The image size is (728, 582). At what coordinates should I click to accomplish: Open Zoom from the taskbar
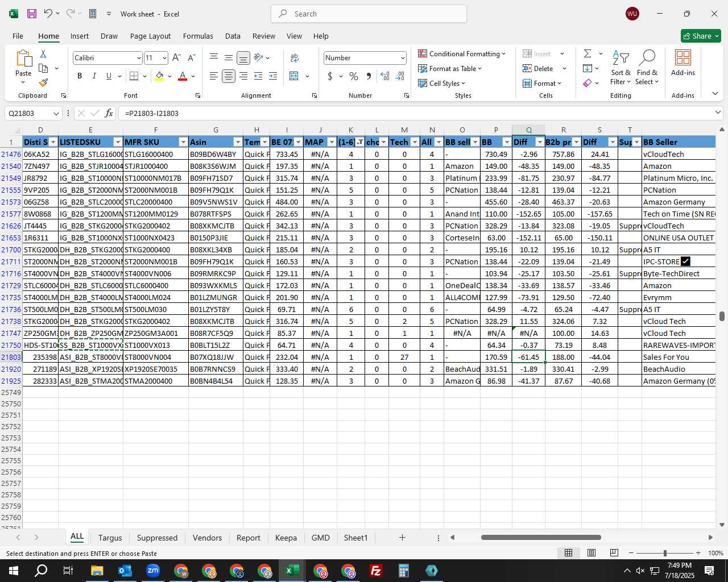click(153, 571)
